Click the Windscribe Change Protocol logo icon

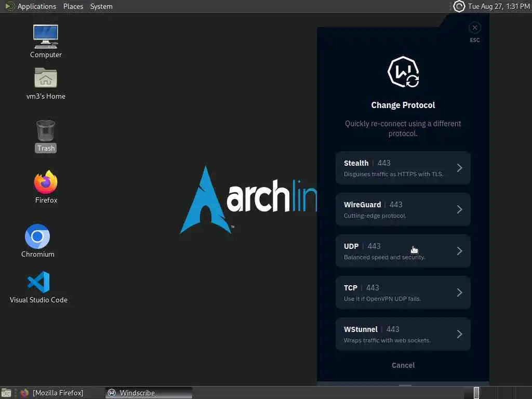point(403,72)
